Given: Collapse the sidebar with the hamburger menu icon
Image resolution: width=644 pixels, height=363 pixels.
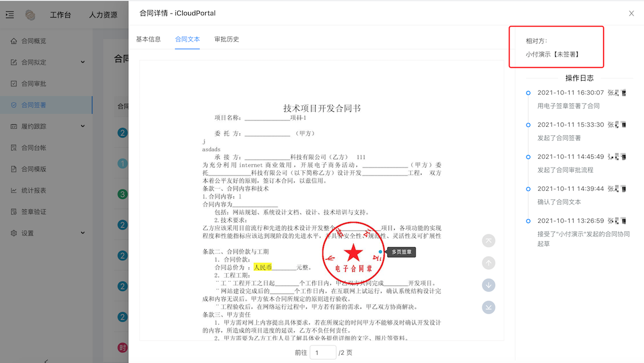Looking at the screenshot, I should (10, 15).
